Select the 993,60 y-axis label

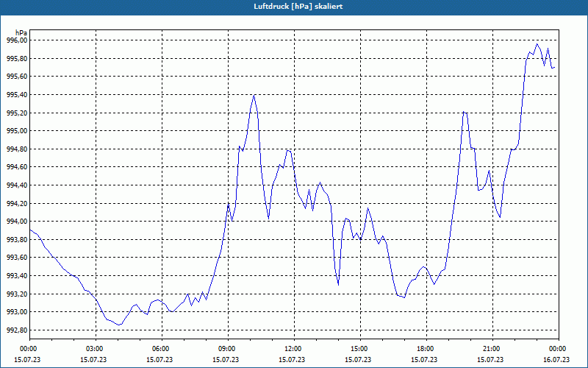pos(17,258)
